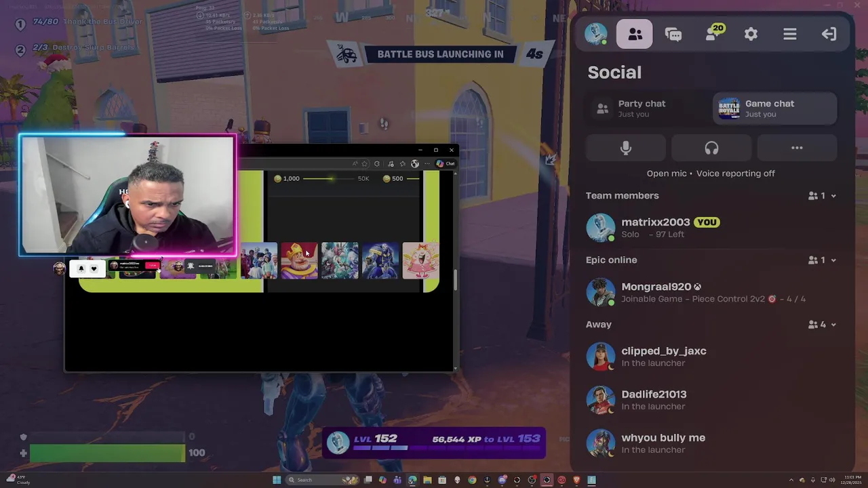
Task: Click the 500 coin icon
Action: pos(387,178)
